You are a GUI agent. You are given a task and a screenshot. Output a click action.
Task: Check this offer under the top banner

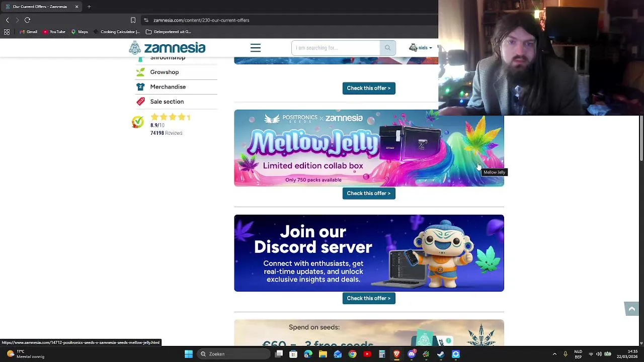(x=369, y=88)
